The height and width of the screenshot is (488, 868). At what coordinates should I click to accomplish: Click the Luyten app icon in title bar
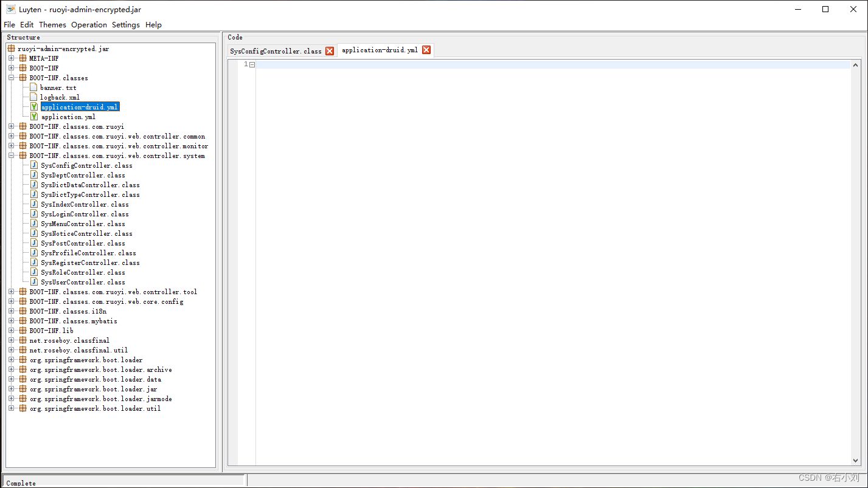[x=10, y=9]
